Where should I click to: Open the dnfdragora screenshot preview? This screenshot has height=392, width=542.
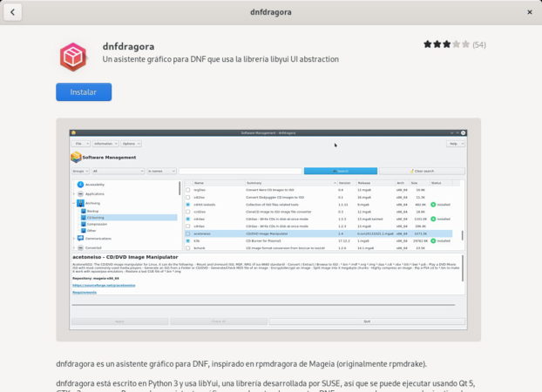pyautogui.click(x=268, y=230)
